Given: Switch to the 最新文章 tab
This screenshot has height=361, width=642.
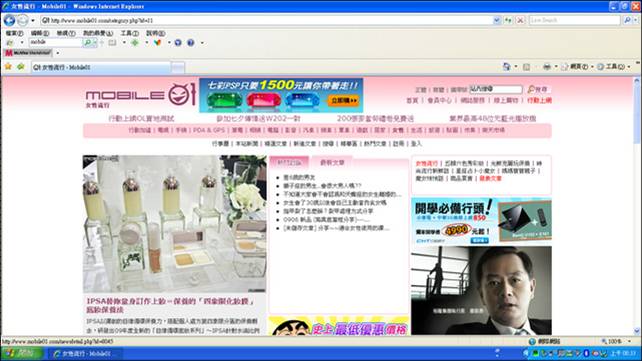Looking at the screenshot, I should click(332, 162).
